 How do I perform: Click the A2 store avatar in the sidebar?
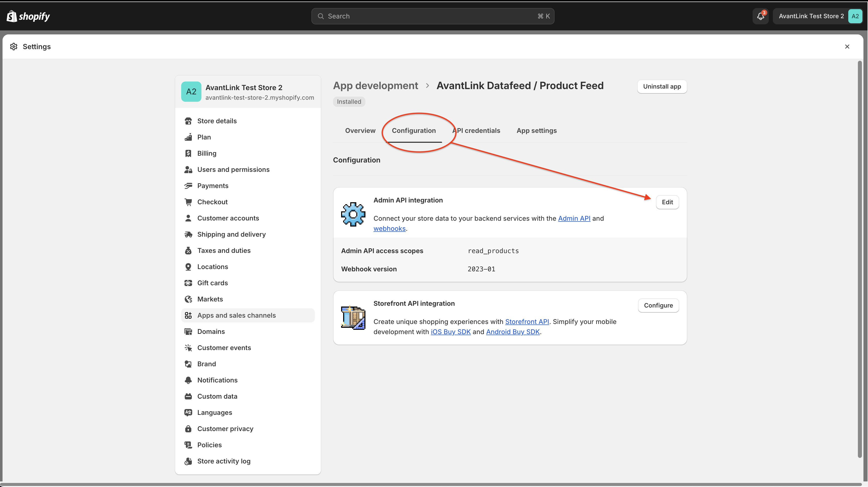(x=191, y=91)
